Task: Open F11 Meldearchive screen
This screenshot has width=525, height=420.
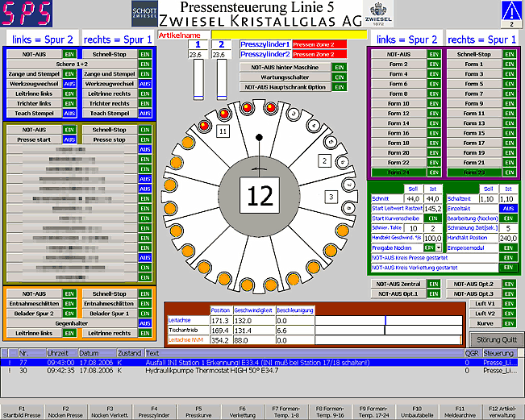Action: coord(460,412)
